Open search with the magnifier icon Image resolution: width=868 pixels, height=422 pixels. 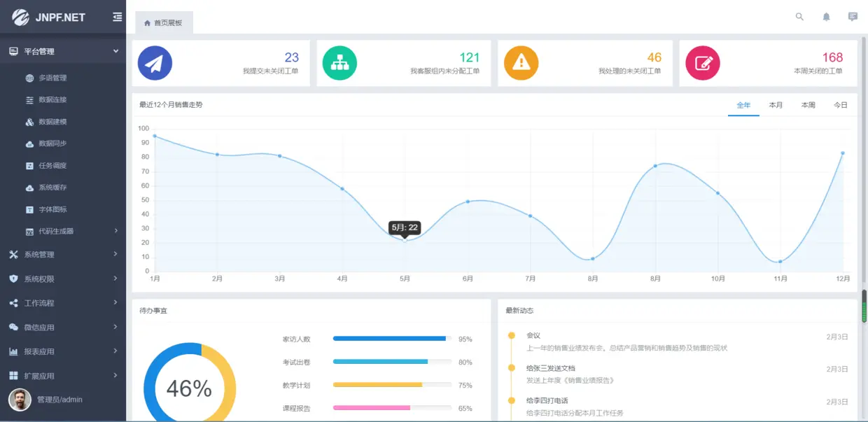[x=799, y=17]
